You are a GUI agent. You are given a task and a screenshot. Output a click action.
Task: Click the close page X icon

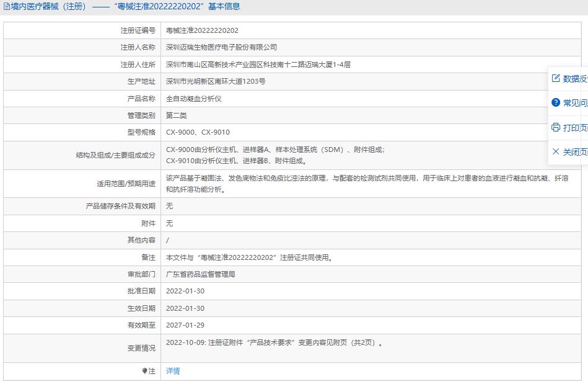tap(556, 151)
